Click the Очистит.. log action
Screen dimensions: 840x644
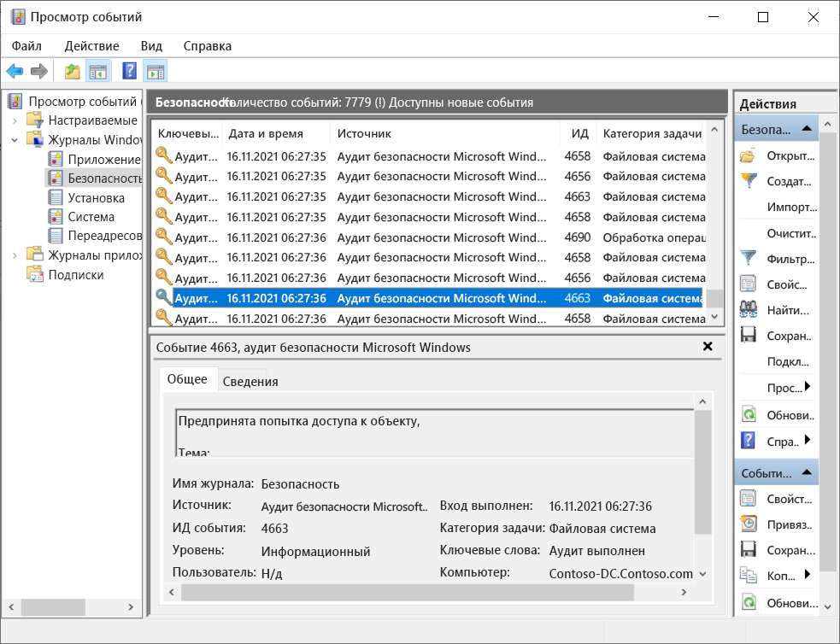791,233
